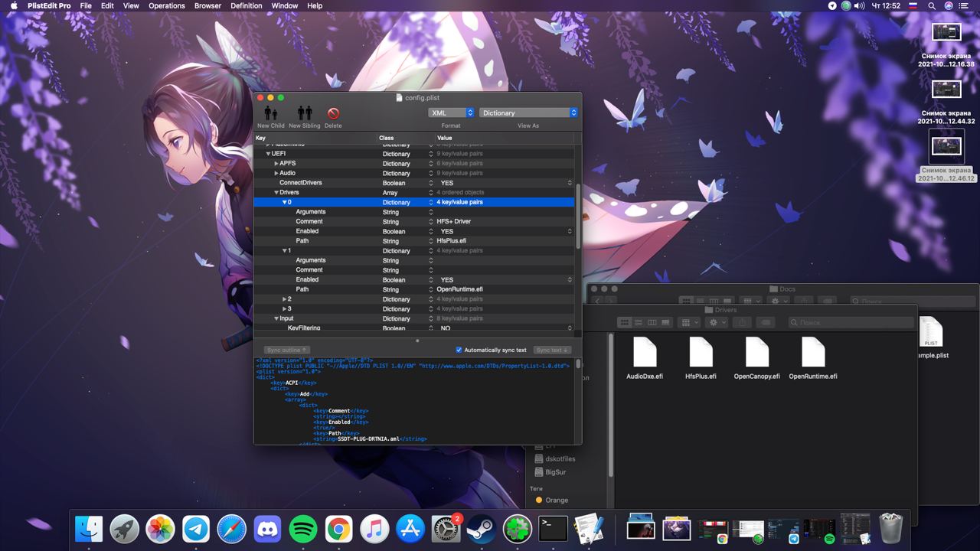Change KeyFiltering boolean NO value
The image size is (980, 551).
coord(505,328)
